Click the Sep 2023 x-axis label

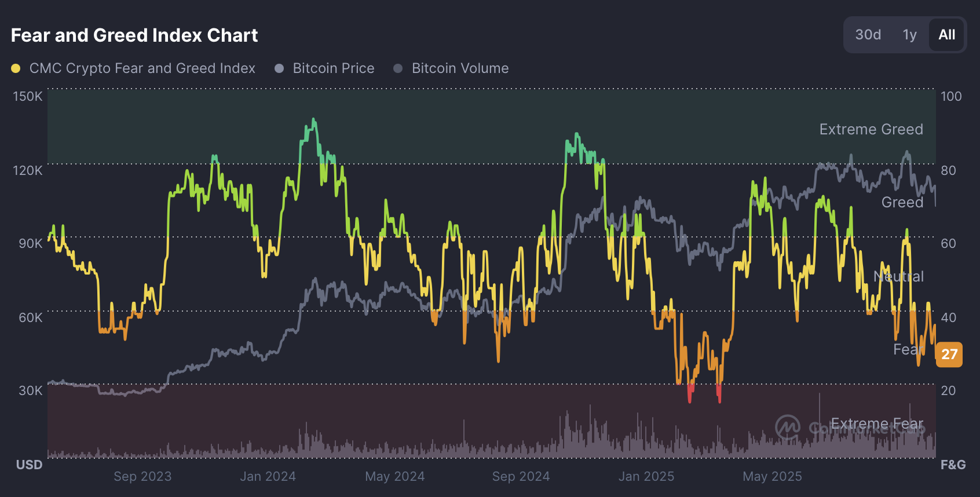click(142, 476)
